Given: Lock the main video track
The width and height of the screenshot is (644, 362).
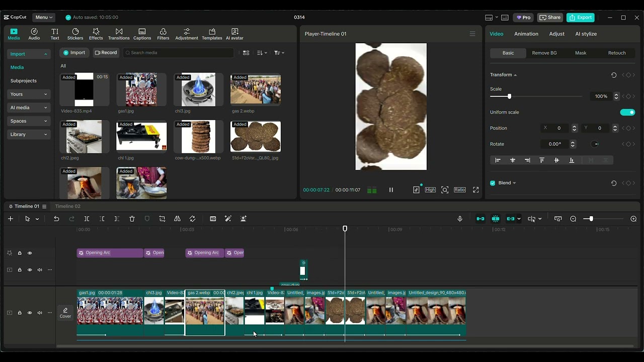Looking at the screenshot, I should [20, 313].
